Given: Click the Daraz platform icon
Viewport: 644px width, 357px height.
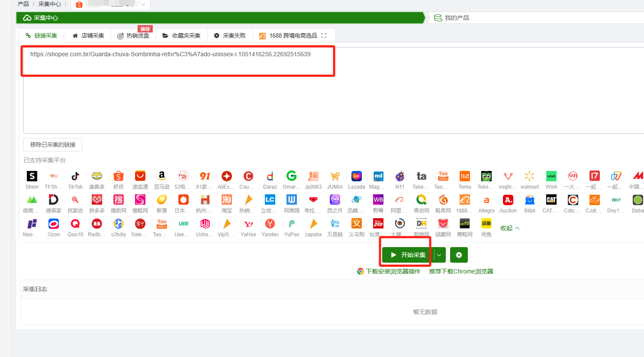Looking at the screenshot, I should pos(270,177).
